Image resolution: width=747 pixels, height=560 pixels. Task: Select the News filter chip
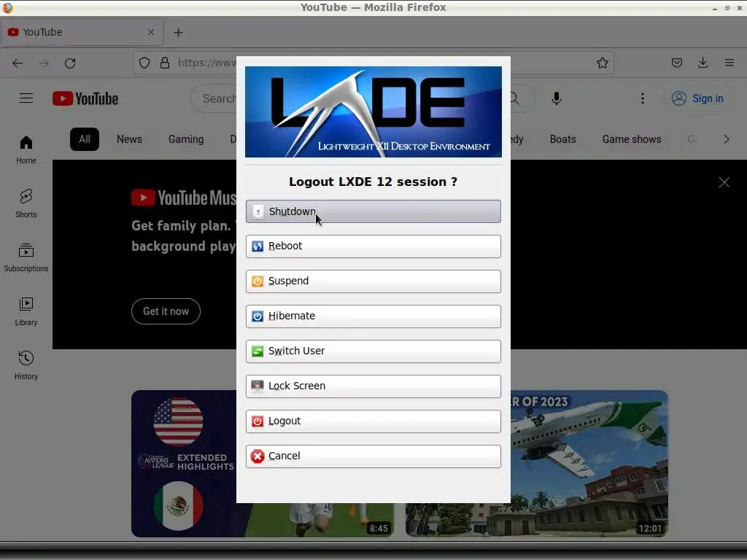click(129, 139)
